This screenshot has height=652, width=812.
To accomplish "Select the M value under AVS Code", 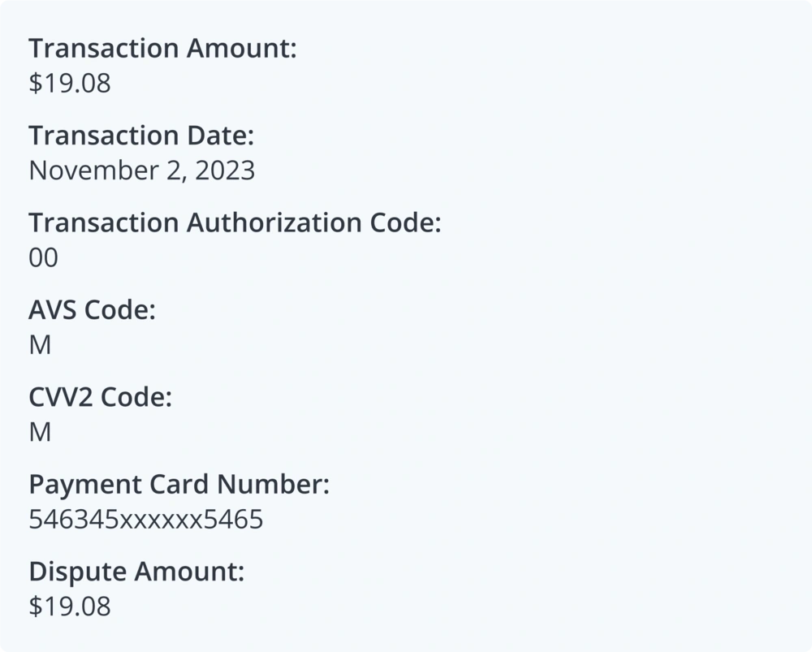I will [40, 345].
